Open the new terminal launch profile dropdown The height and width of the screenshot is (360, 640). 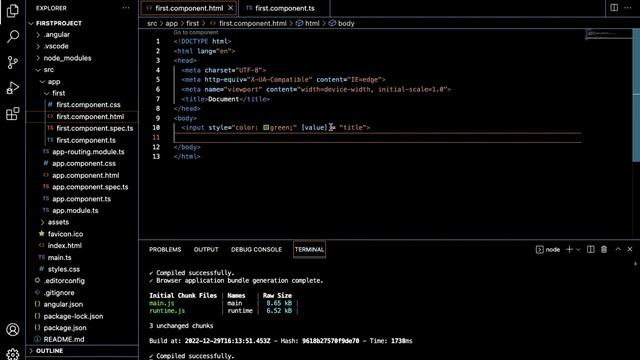coord(578,249)
